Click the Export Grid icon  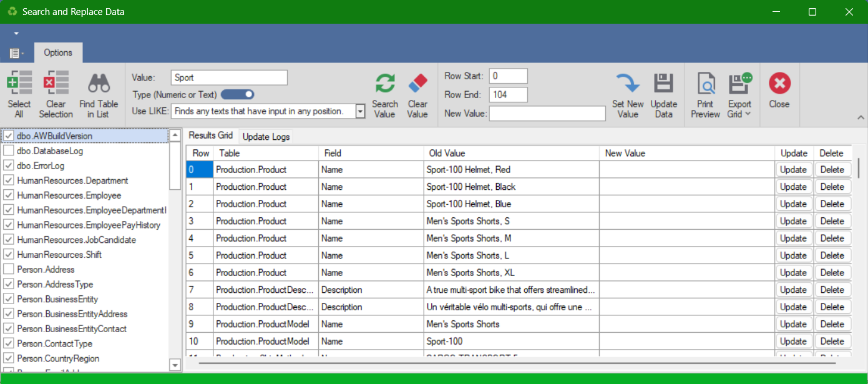740,83
